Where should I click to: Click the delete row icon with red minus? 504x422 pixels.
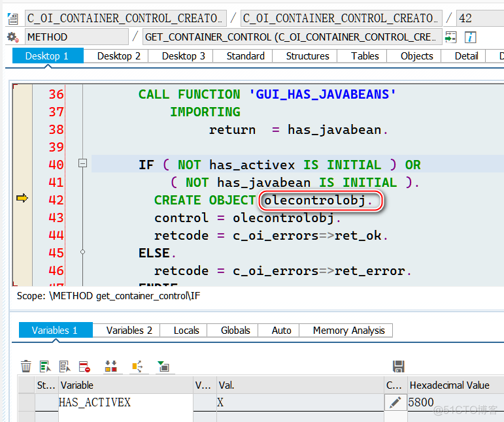coord(84,366)
